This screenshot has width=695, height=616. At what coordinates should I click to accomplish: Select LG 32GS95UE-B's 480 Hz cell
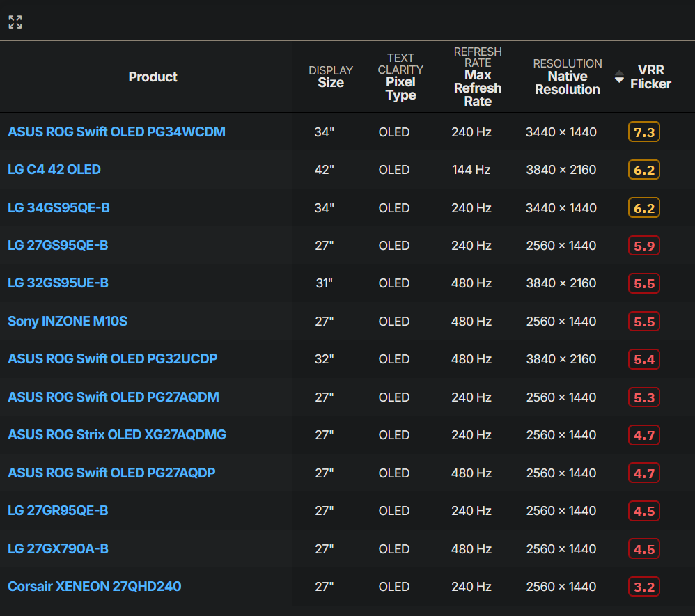click(x=471, y=283)
